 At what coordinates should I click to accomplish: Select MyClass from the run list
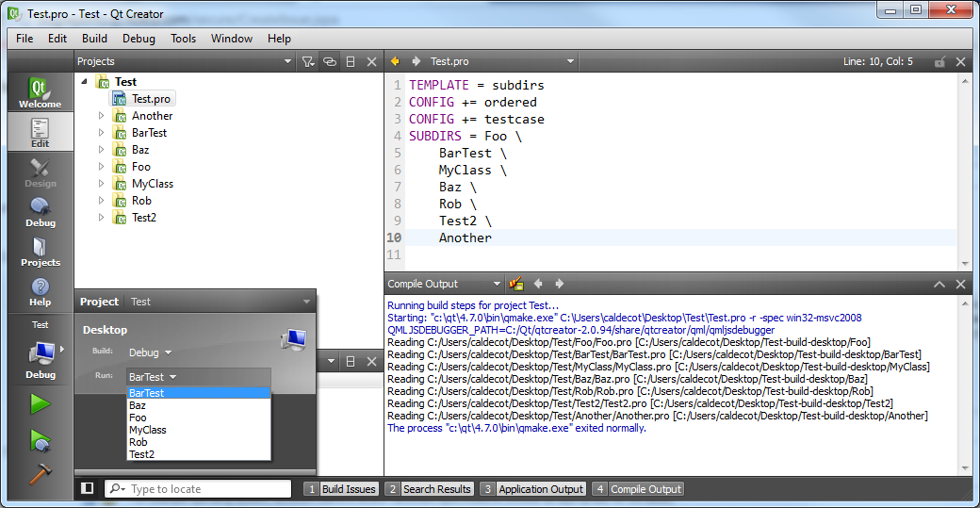148,430
